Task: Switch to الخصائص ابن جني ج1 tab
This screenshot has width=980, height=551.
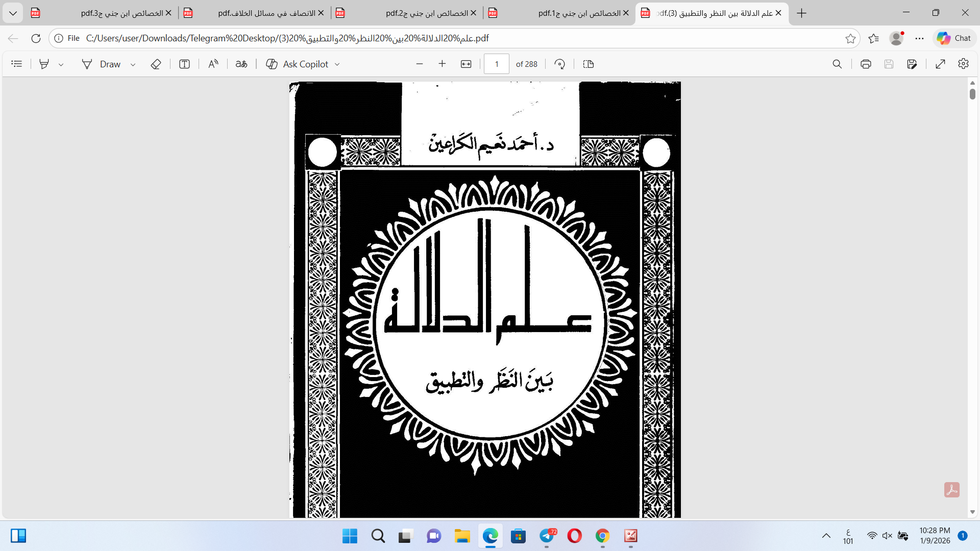Action: coord(559,13)
